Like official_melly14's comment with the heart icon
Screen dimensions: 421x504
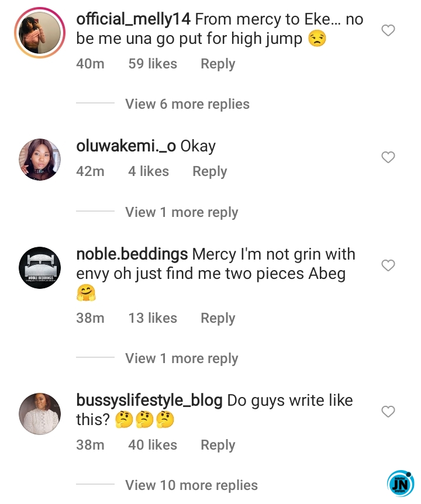388,30
